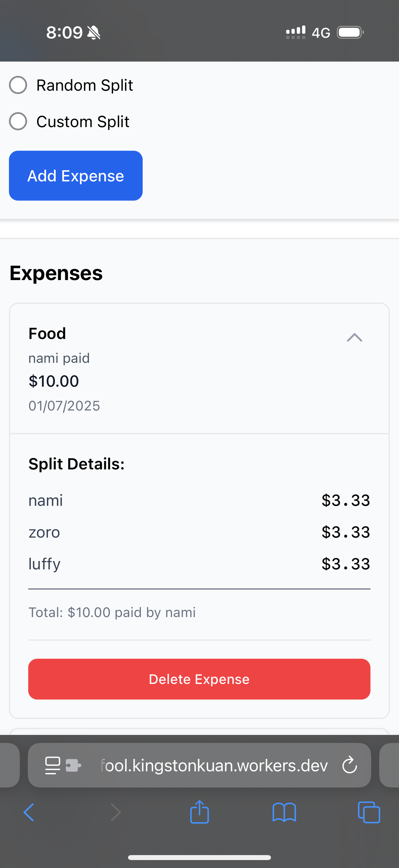This screenshot has height=868, width=399.
Task: Tap the $10.00 Food amount
Action: [x=54, y=381]
